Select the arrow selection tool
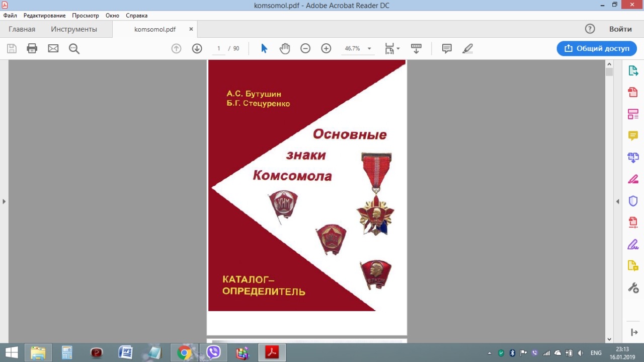The image size is (644, 362). [264, 48]
